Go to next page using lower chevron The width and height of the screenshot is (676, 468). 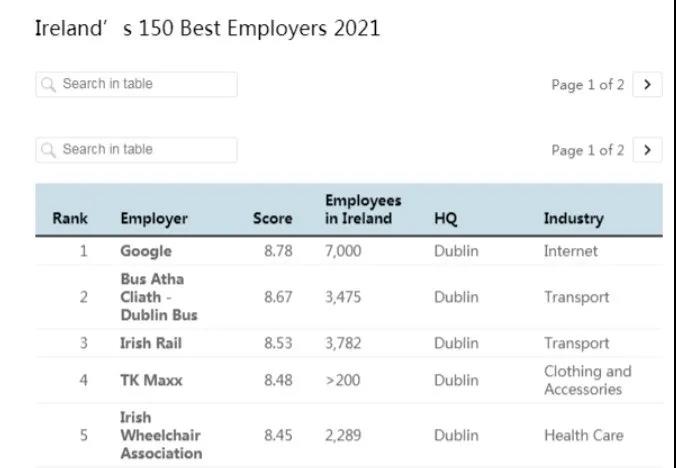click(x=647, y=150)
